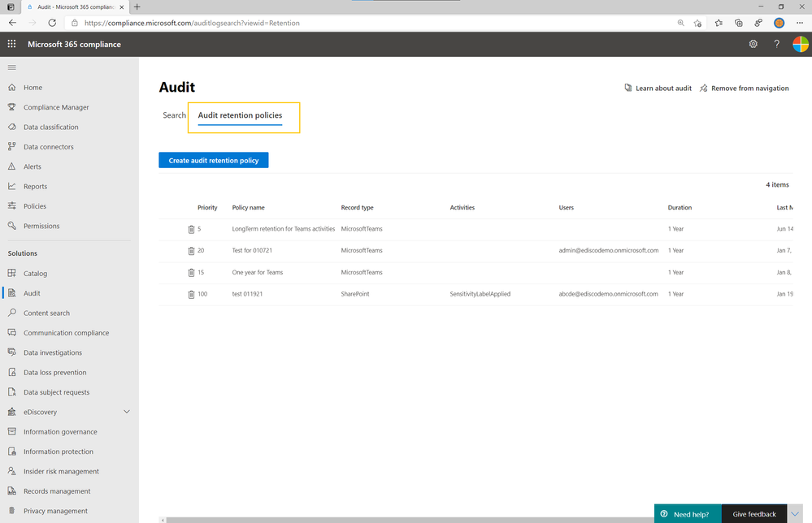Open the app launcher waffle icon
The image size is (812, 523).
tap(11, 44)
